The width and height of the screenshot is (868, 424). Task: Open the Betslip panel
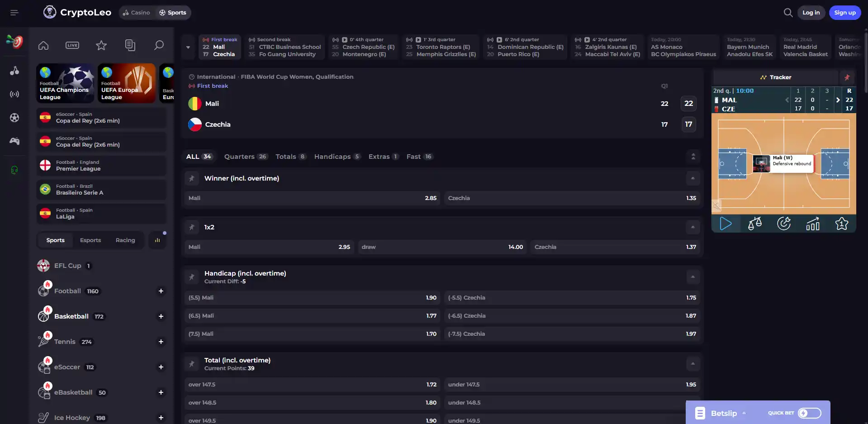723,413
